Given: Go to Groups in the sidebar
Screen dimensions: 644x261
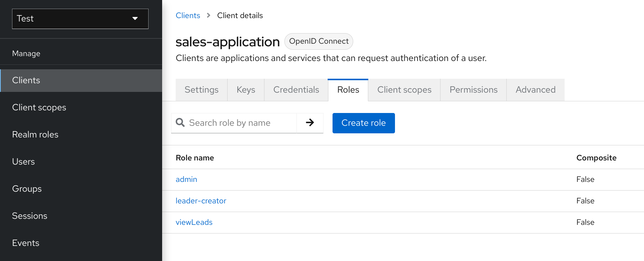Looking at the screenshot, I should coord(27,189).
